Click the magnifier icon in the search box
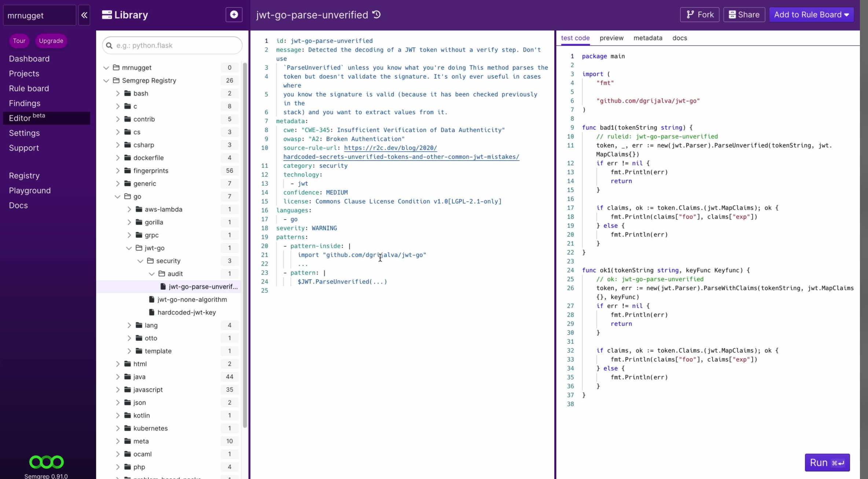The width and height of the screenshot is (868, 479). pos(109,45)
